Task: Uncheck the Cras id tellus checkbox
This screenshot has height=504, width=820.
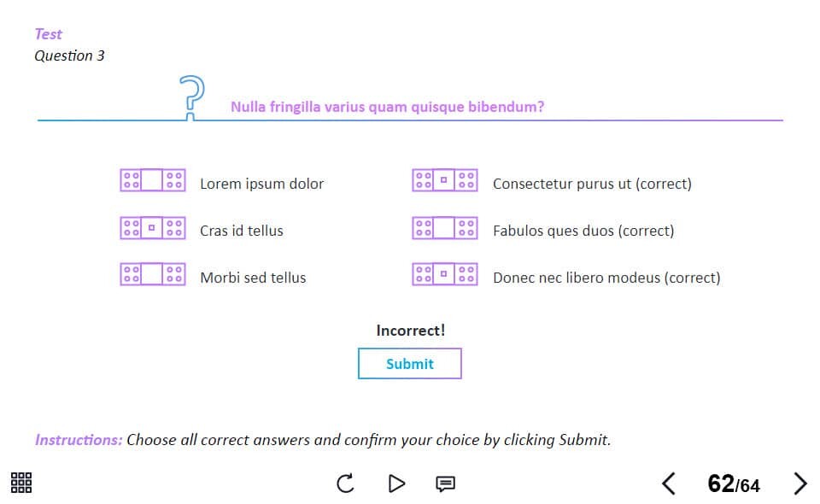Action: (x=152, y=228)
